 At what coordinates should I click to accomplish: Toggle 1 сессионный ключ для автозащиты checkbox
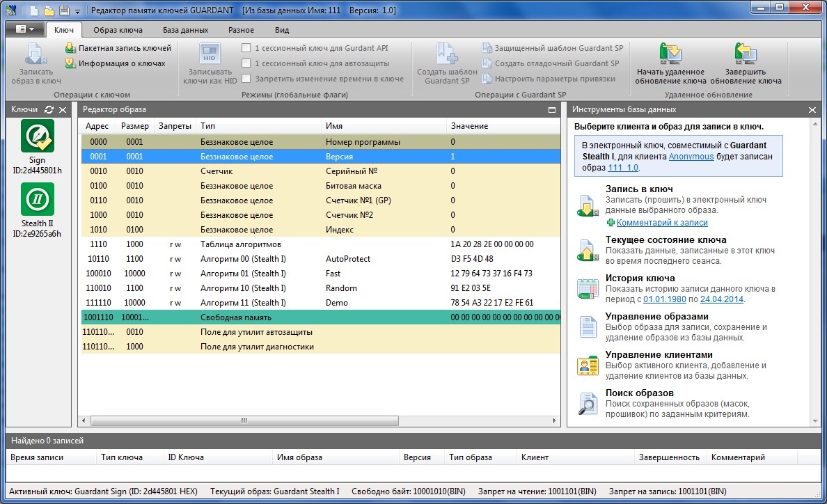point(246,63)
